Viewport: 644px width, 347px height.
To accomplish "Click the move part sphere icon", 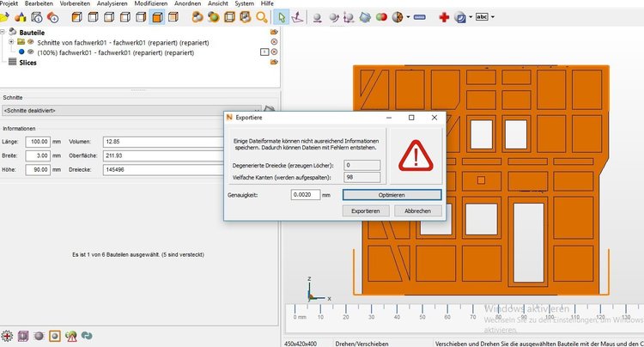I will 317,17.
